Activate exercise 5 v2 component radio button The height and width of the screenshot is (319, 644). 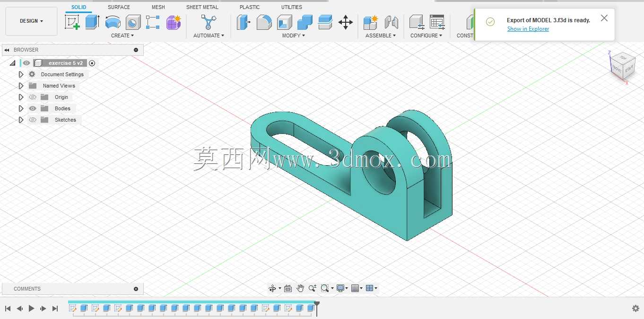pyautogui.click(x=92, y=63)
